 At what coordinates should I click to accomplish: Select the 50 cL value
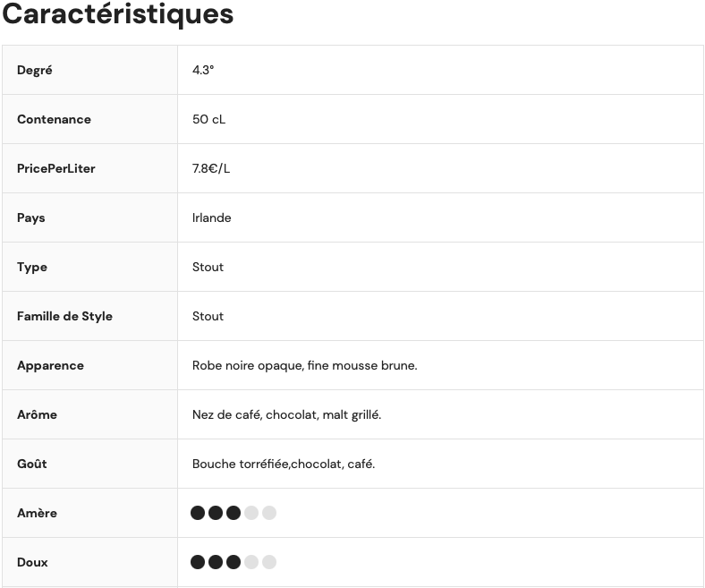pos(208,119)
